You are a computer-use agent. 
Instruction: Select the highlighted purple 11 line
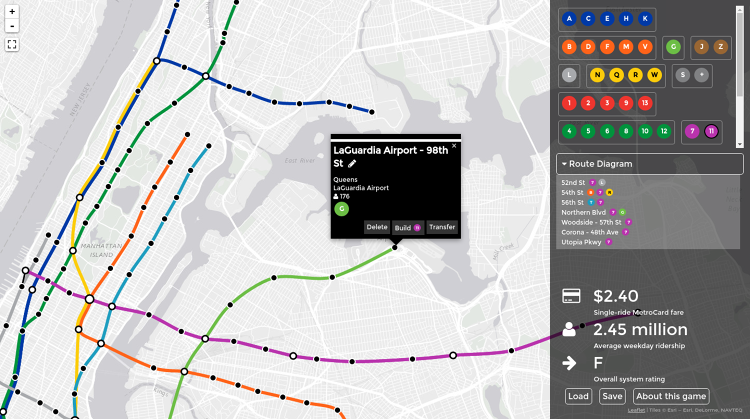(711, 132)
